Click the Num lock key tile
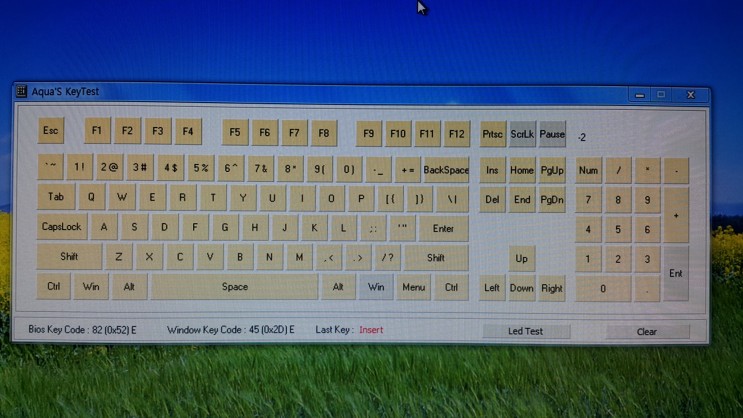Image resolution: width=743 pixels, height=418 pixels. tap(589, 171)
